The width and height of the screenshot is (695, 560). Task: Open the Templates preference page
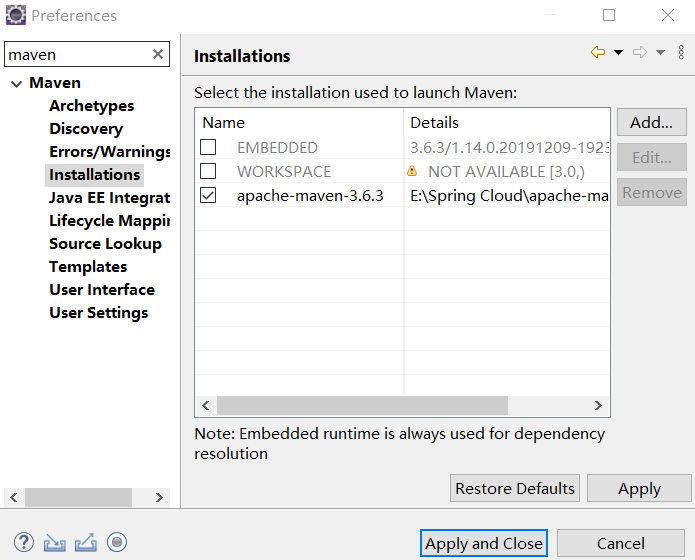(88, 267)
